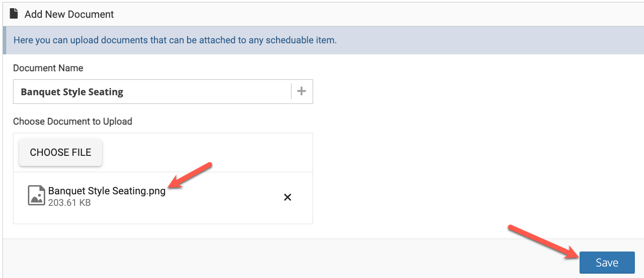Click the red arrow pointing at Save
Viewport: 644px width, 278px height.
543,242
